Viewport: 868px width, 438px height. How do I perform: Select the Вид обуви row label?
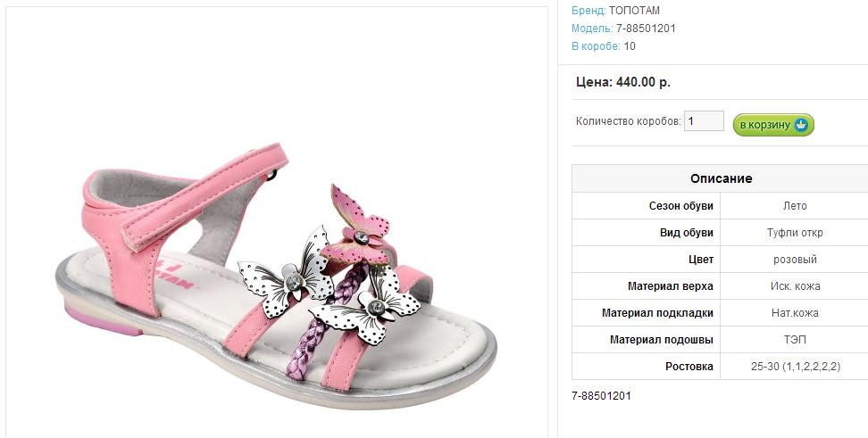point(686,233)
